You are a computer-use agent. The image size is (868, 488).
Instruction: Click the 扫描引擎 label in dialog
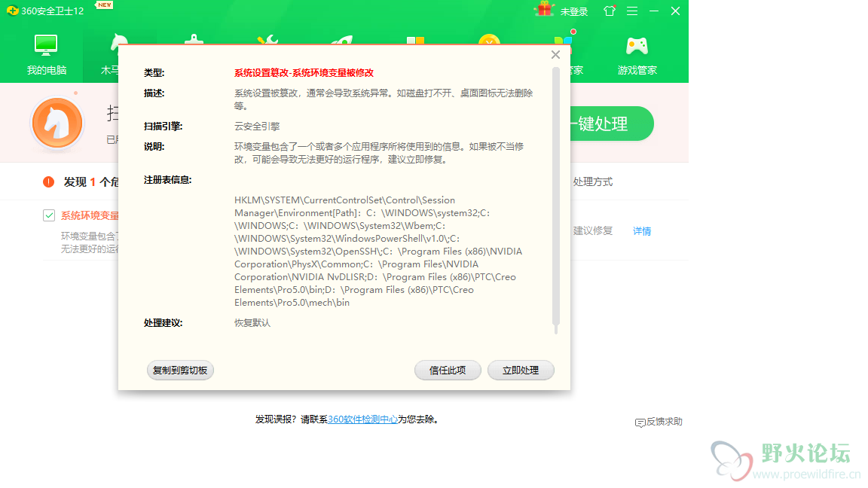164,127
